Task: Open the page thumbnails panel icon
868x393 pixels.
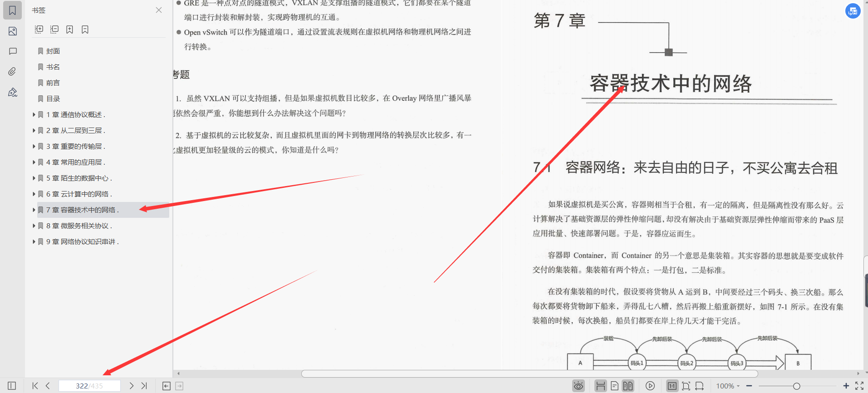Action: [x=12, y=31]
